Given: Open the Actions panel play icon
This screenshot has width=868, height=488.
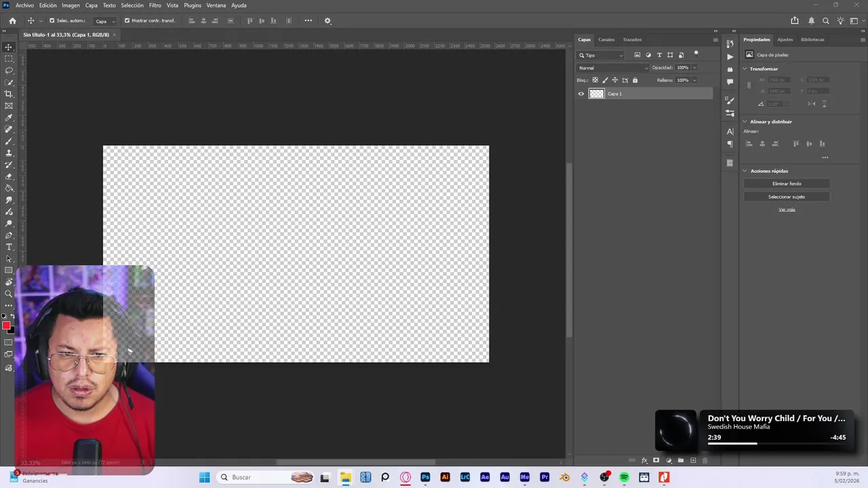Looking at the screenshot, I should (x=730, y=57).
